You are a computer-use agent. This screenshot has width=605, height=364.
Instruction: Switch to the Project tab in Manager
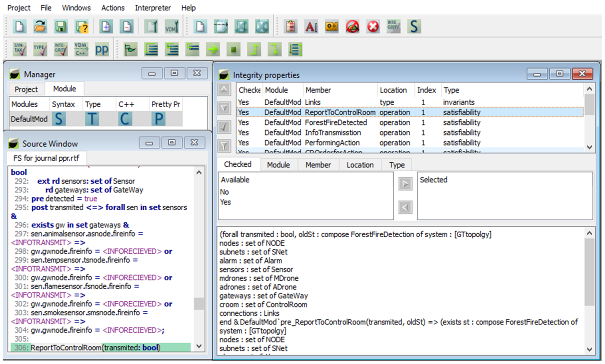tap(26, 89)
